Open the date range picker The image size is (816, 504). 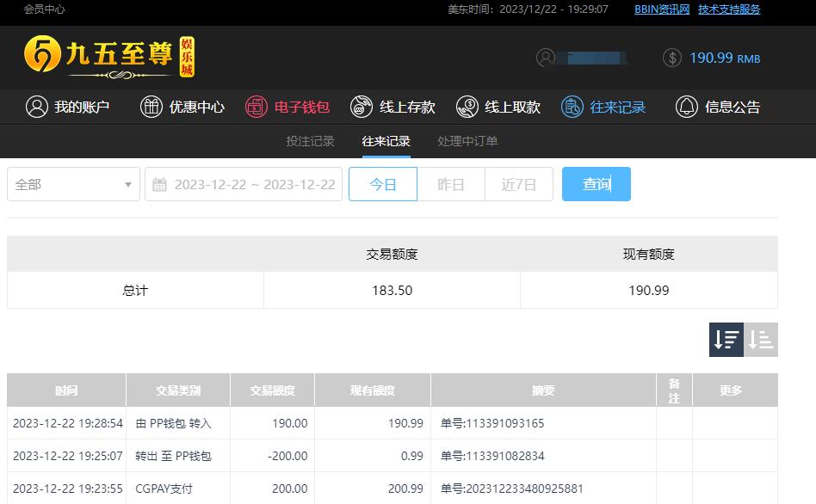(244, 184)
